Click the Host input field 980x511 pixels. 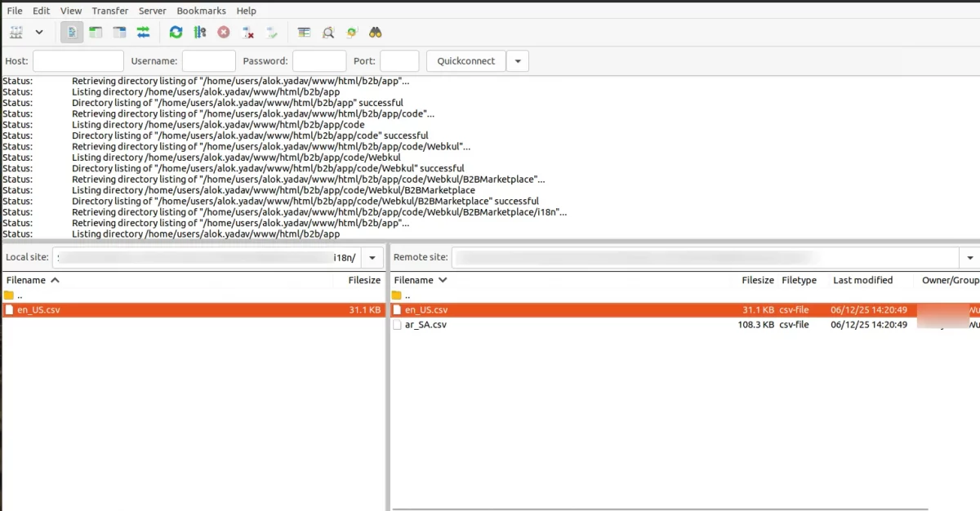[x=78, y=61]
